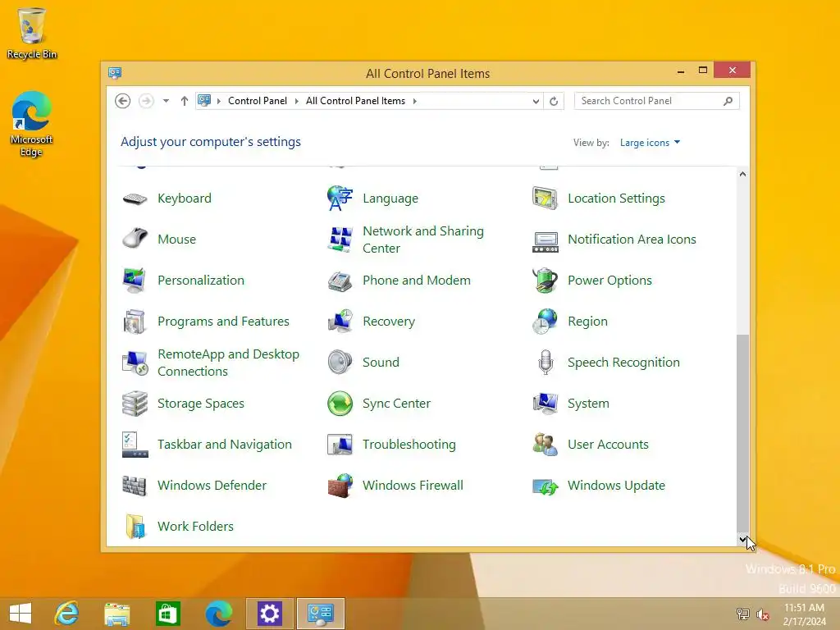Open the View by Large icons dropdown
This screenshot has height=630, width=840.
pyautogui.click(x=650, y=143)
